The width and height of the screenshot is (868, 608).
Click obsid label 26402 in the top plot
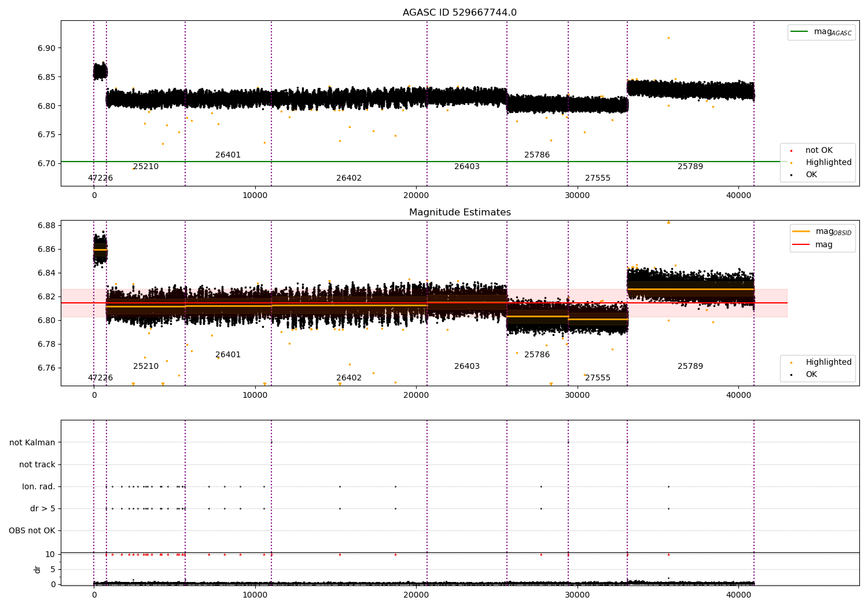(349, 178)
